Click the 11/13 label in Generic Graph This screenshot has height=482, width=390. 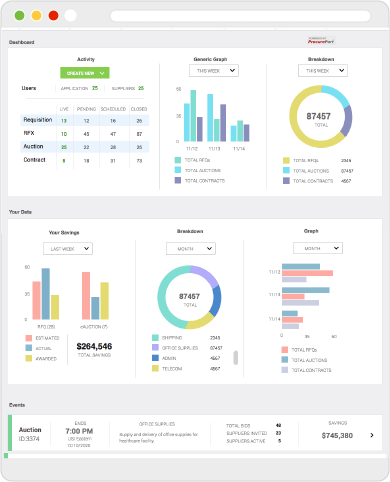click(x=214, y=149)
